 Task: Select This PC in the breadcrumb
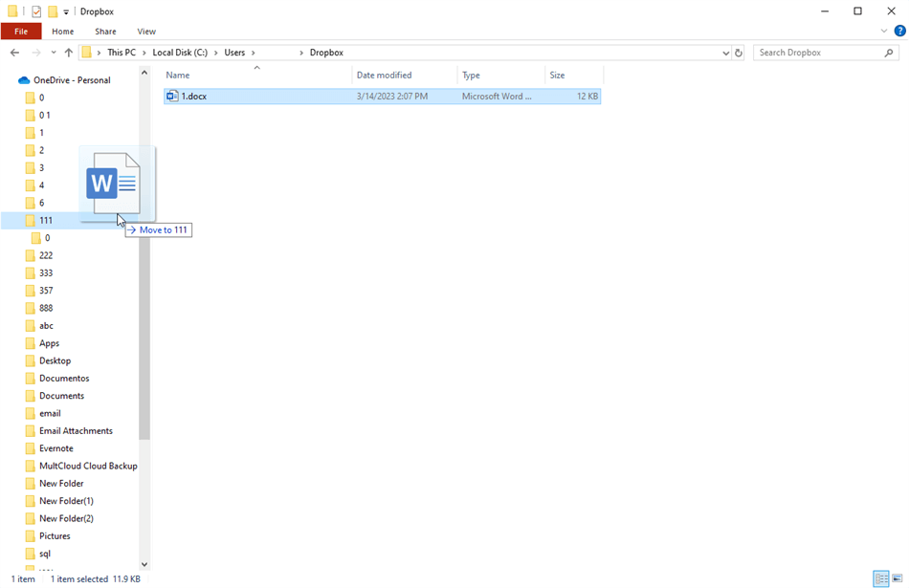[x=122, y=53]
